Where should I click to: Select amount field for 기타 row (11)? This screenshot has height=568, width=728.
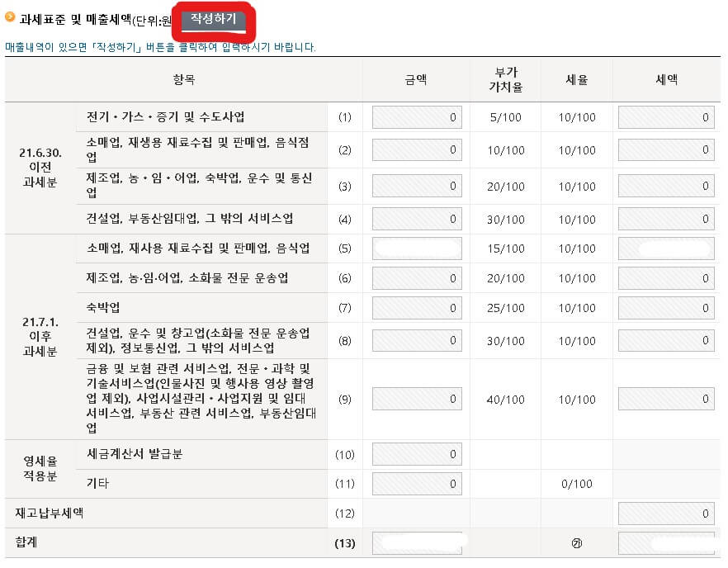click(x=417, y=484)
